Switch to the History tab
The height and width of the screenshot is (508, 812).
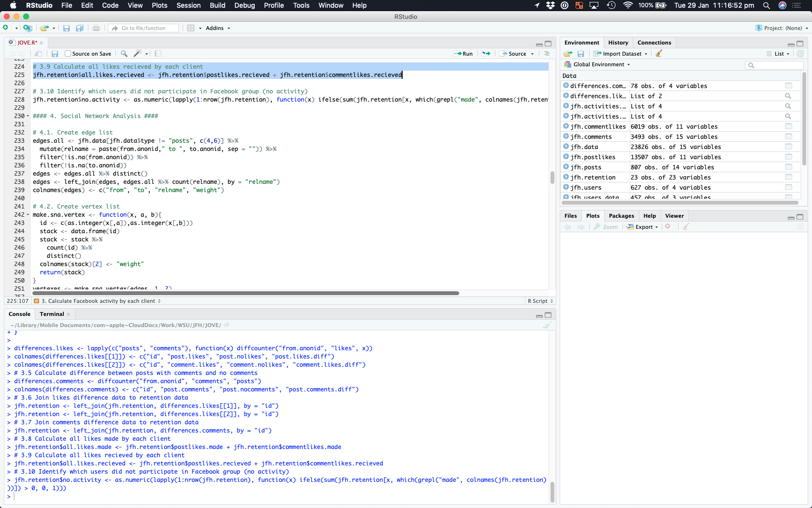pos(618,43)
